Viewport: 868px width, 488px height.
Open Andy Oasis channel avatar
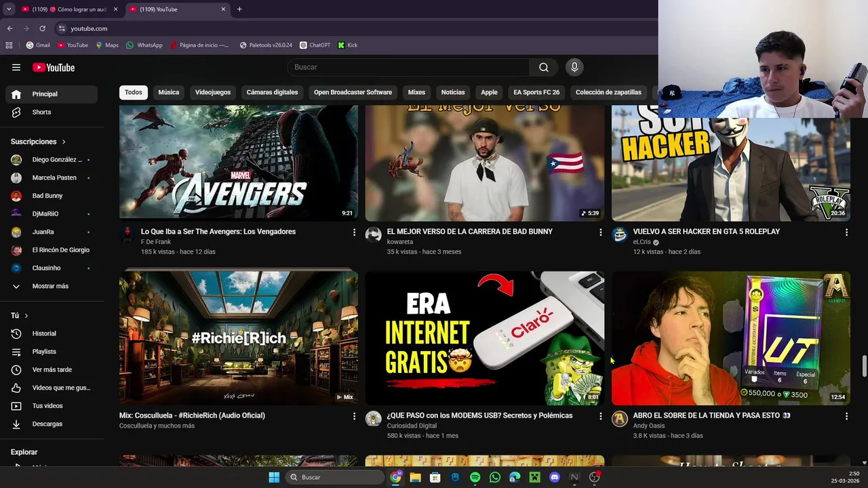[x=620, y=419]
